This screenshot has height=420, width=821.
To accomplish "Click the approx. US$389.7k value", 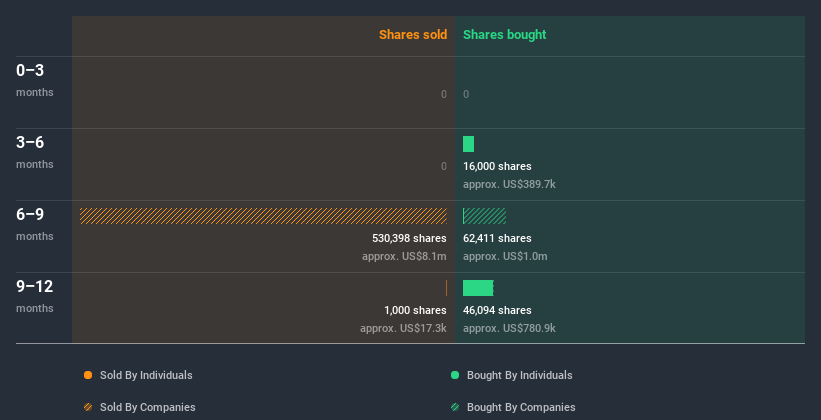I will pyautogui.click(x=509, y=184).
